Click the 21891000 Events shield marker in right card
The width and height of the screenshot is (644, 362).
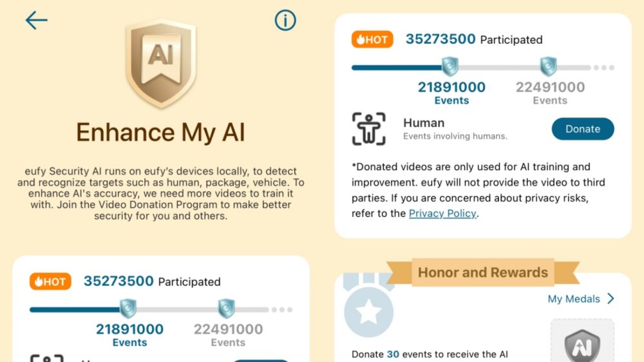tap(450, 66)
